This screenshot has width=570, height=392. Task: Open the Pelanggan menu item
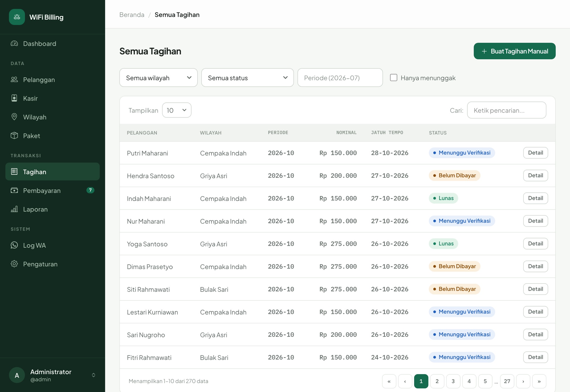[52, 80]
